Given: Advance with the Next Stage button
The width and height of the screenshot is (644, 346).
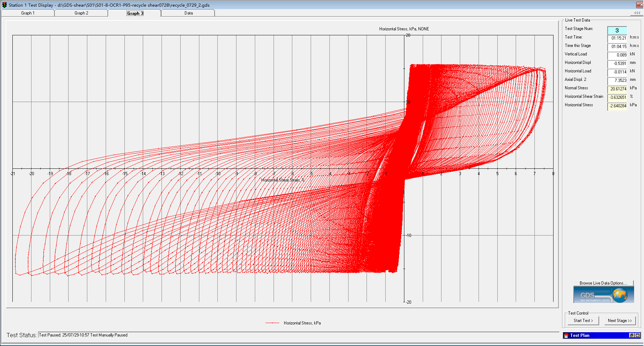Looking at the screenshot, I should (x=620, y=321).
